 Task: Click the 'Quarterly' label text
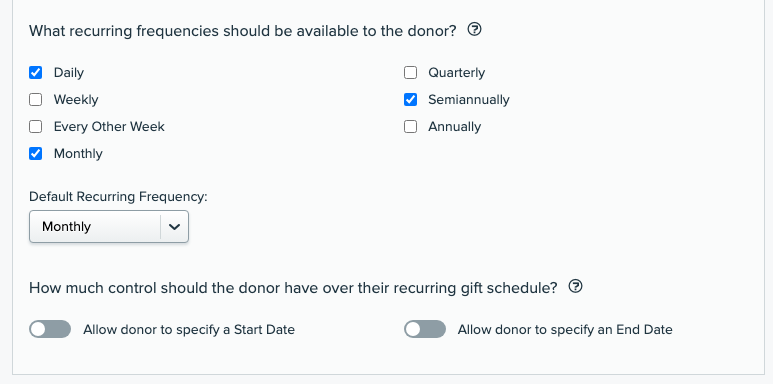coord(457,72)
